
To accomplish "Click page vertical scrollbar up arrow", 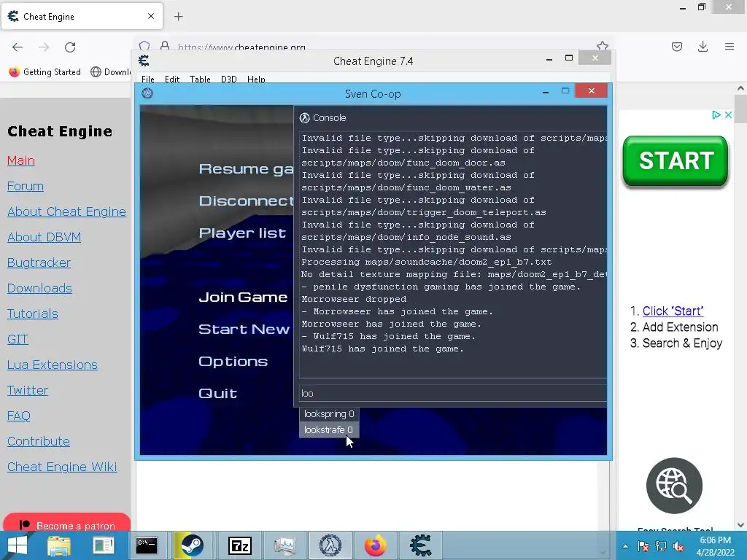I will pyautogui.click(x=740, y=88).
